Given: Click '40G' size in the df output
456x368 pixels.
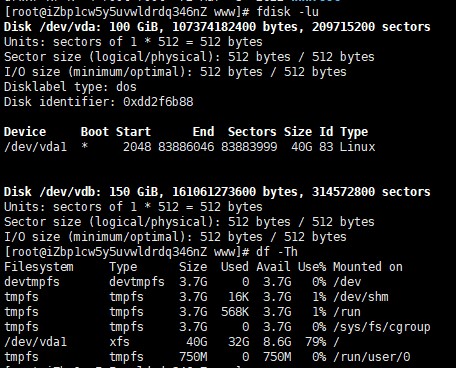Looking at the screenshot, I should coord(196,342).
